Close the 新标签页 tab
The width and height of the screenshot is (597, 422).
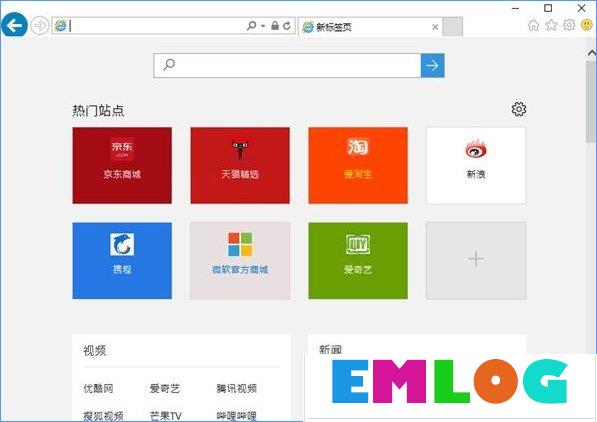pyautogui.click(x=435, y=27)
